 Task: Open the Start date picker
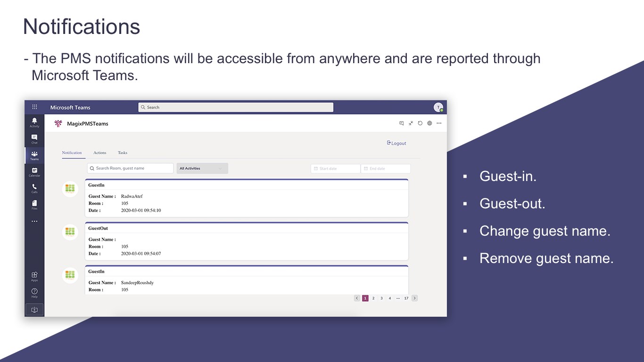[x=335, y=168]
